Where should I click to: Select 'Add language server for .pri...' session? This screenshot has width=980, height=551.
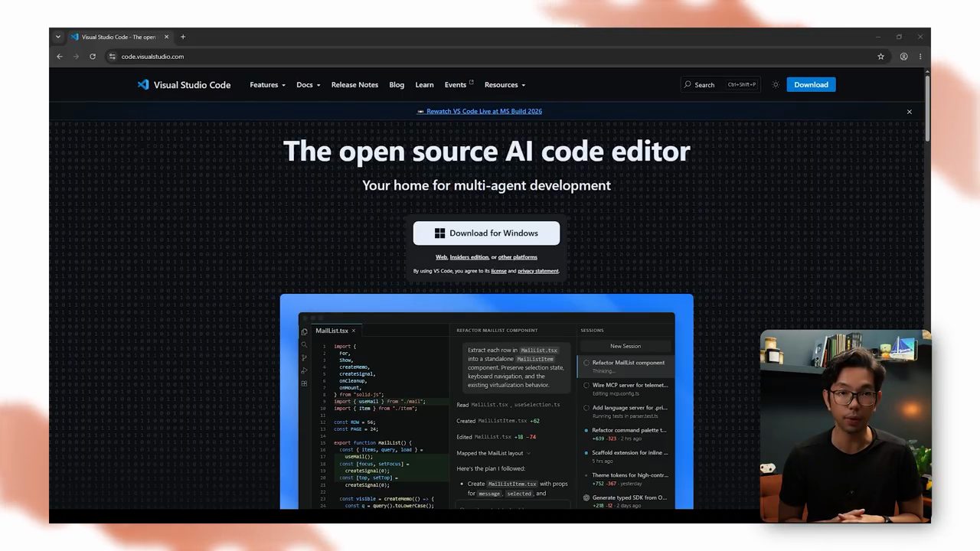[626, 411]
